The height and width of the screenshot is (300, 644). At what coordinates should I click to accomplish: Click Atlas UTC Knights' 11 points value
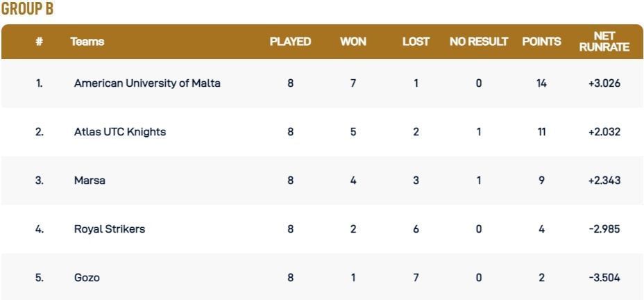tap(541, 132)
